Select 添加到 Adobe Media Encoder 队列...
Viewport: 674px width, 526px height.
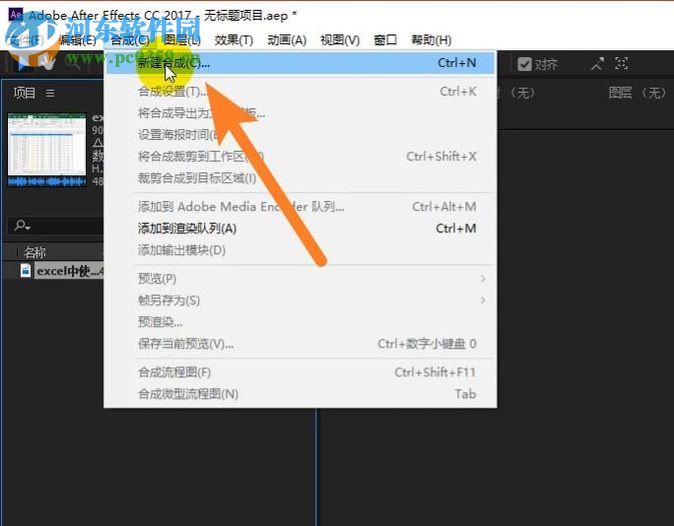point(300,207)
